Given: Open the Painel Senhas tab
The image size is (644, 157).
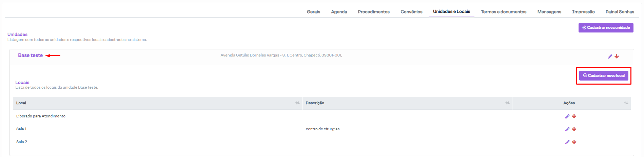Looking at the screenshot, I should click(x=620, y=12).
